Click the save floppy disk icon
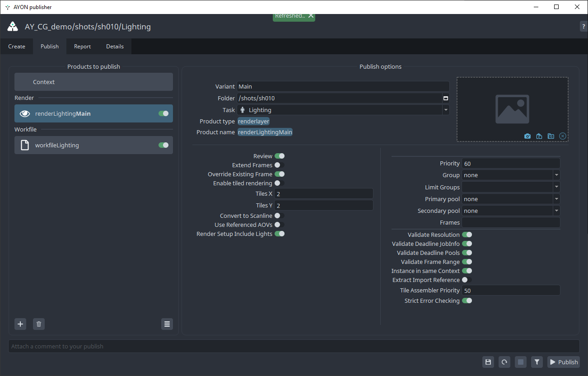The image size is (588, 376). (x=488, y=362)
